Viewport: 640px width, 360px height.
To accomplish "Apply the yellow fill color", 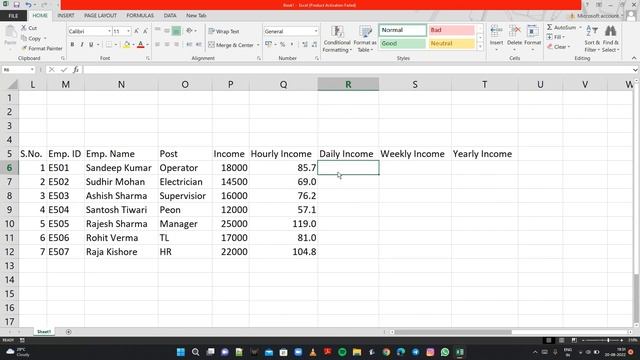I will click(x=127, y=44).
